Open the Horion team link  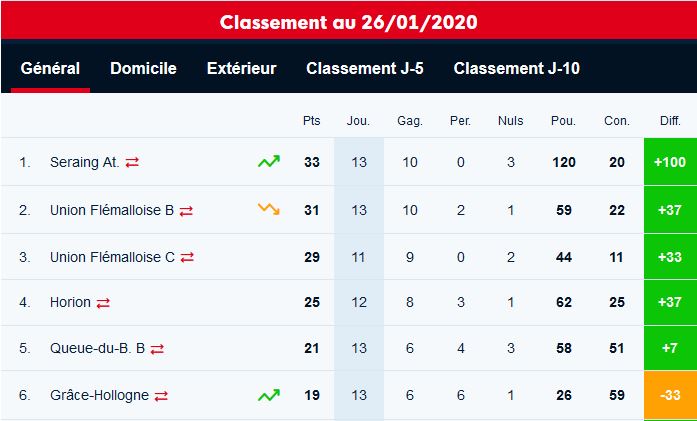click(70, 302)
